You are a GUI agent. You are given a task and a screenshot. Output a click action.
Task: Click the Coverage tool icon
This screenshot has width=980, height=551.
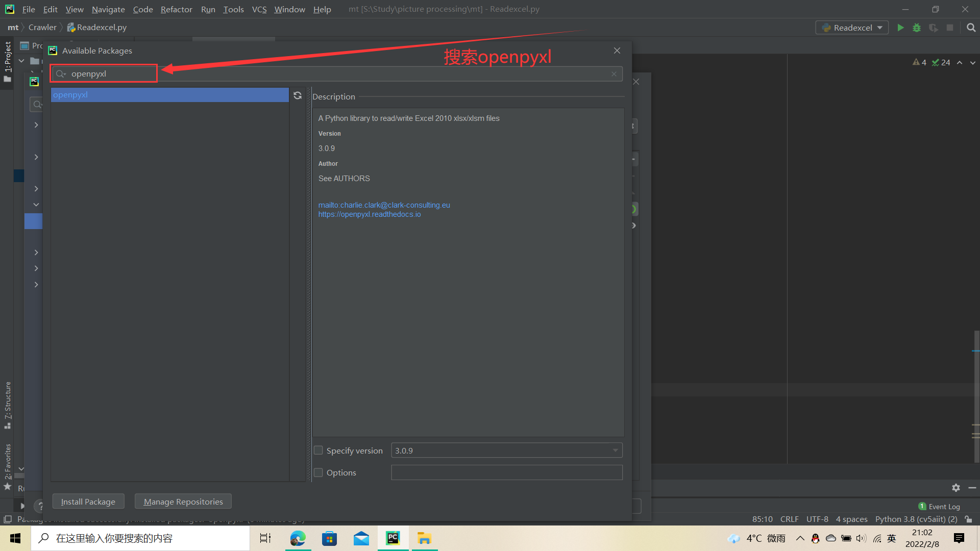934,27
